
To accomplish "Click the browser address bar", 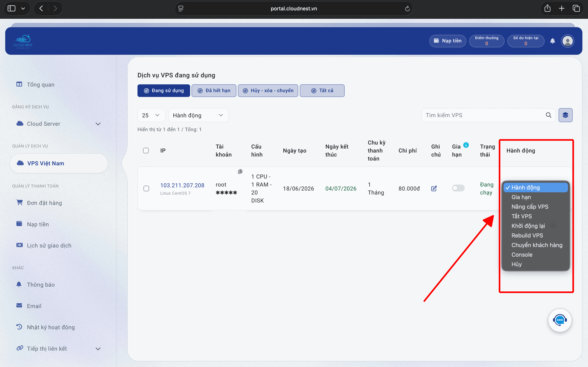I will [294, 8].
